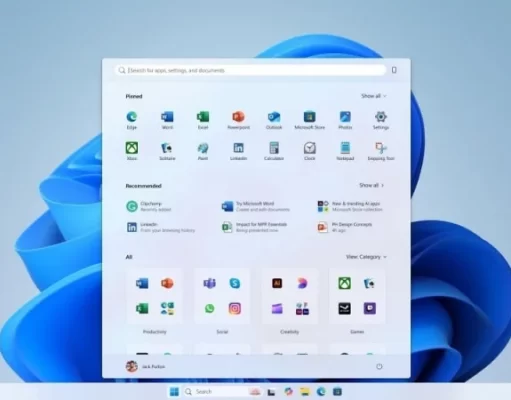Open the Games category folder

(x=357, y=296)
